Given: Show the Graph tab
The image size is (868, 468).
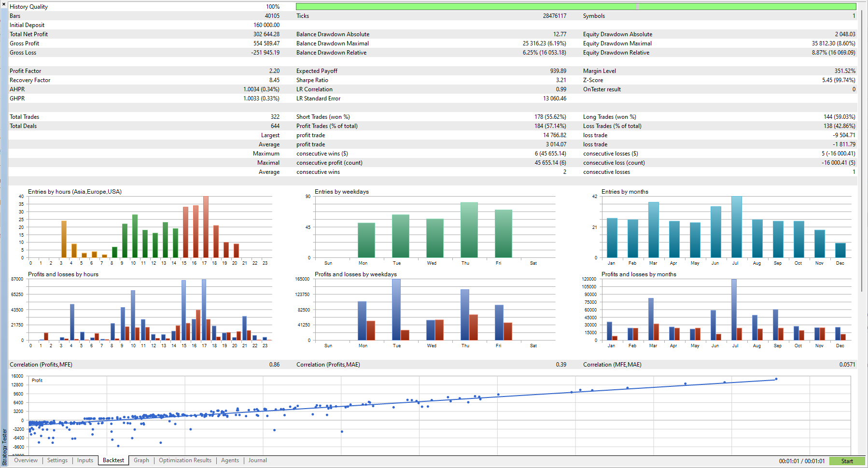Looking at the screenshot, I should click(141, 460).
